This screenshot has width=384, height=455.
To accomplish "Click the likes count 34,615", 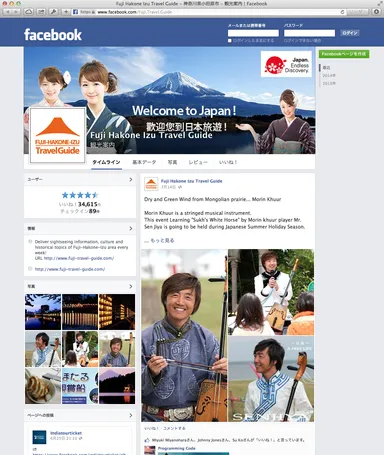I will pos(87,204).
